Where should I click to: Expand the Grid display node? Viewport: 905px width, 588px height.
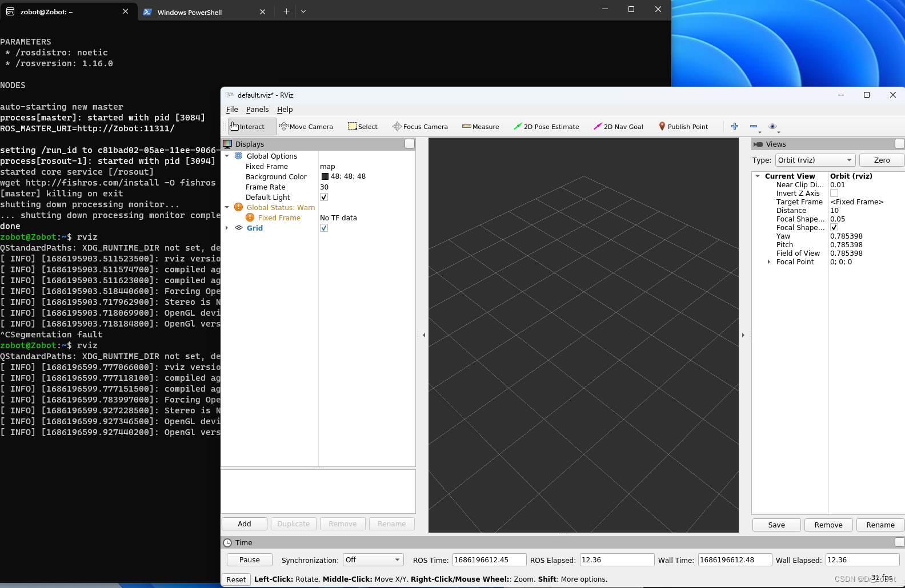227,228
